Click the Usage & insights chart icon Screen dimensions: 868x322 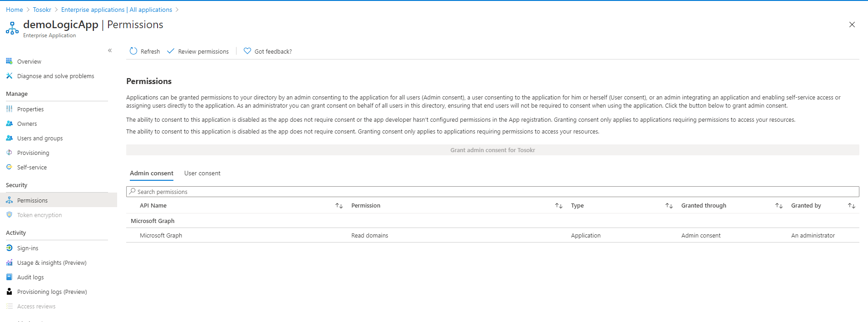(x=9, y=263)
